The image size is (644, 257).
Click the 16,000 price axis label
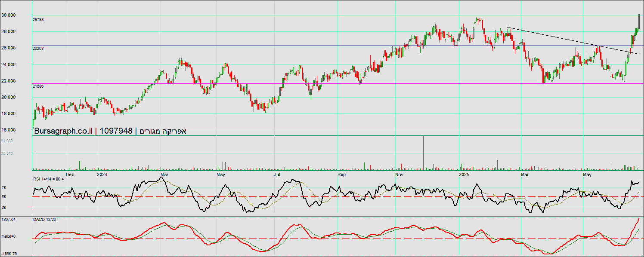click(9, 130)
